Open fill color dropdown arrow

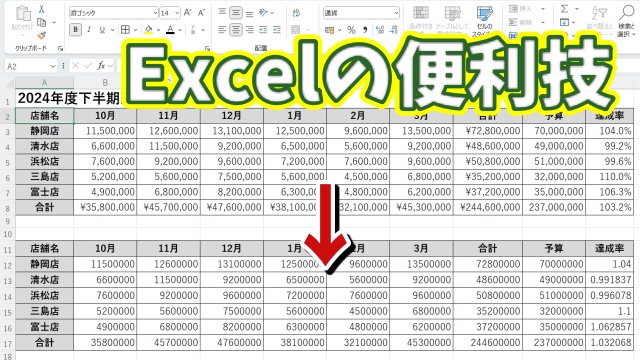(158, 30)
